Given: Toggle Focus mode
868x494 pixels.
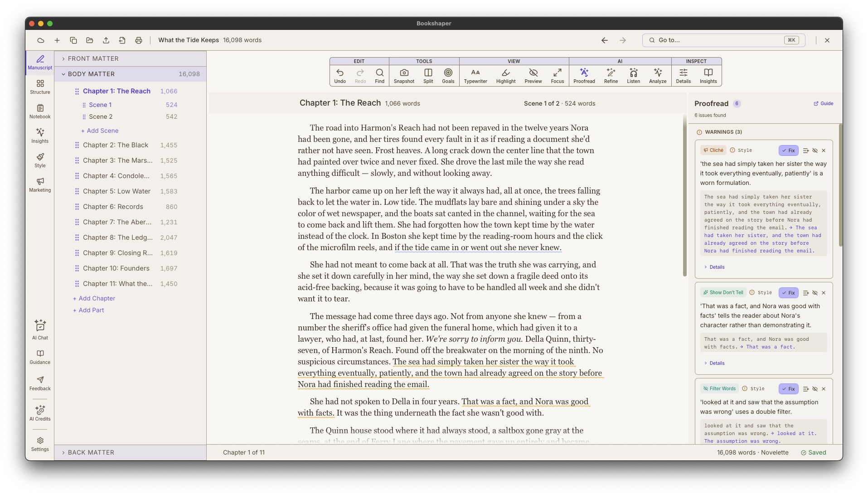Looking at the screenshot, I should 558,76.
